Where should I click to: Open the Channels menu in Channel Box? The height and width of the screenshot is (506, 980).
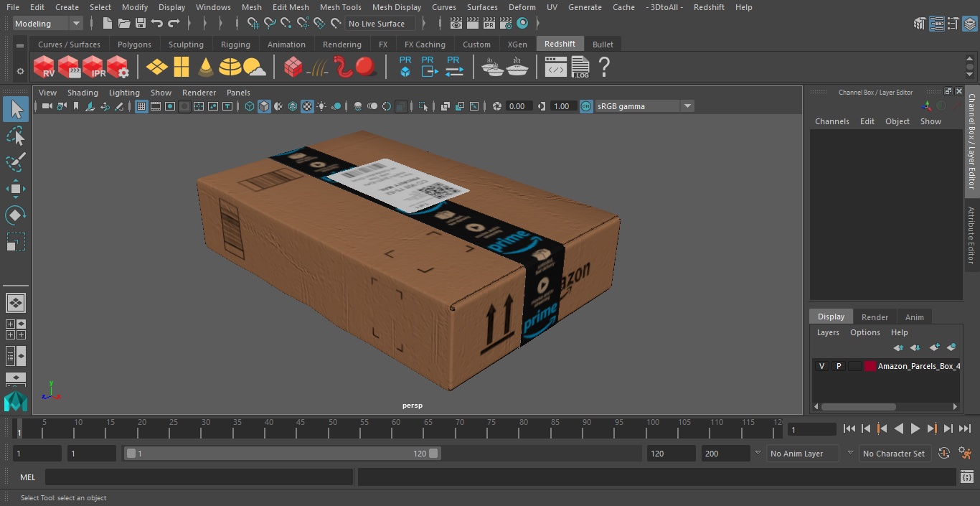[831, 121]
